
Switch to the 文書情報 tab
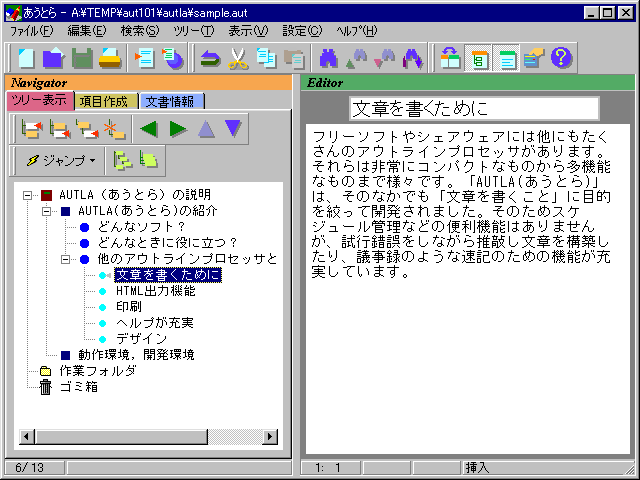[x=171, y=101]
